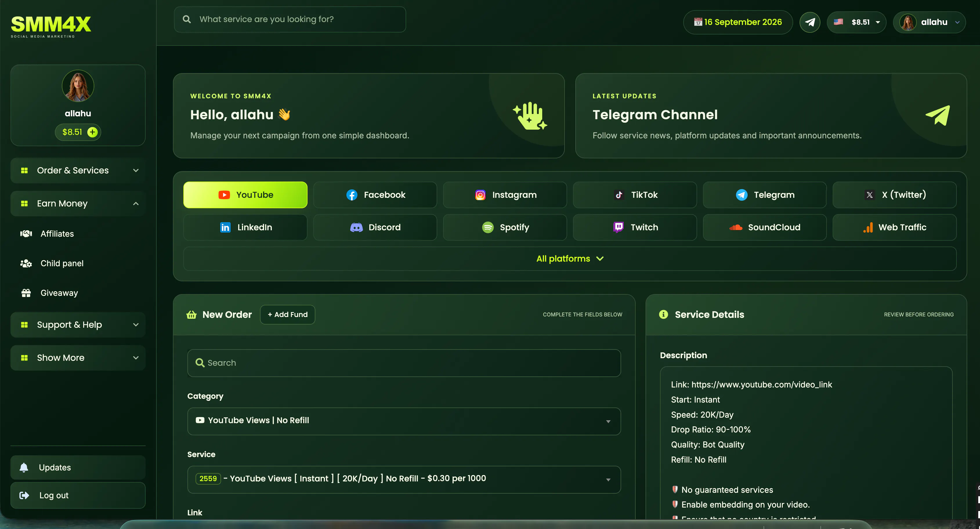Open the allahu account dropdown in header
The height and width of the screenshot is (529, 980).
[x=930, y=22]
